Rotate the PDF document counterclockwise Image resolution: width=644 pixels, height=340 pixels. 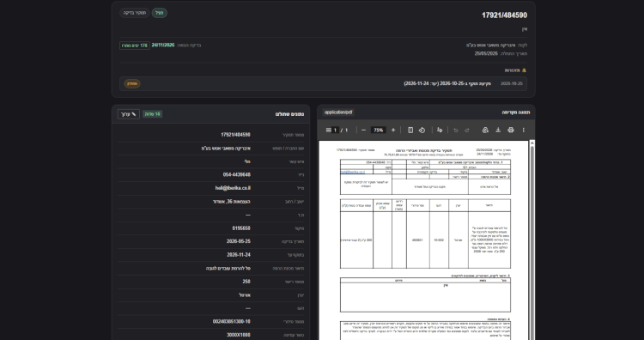click(x=422, y=131)
